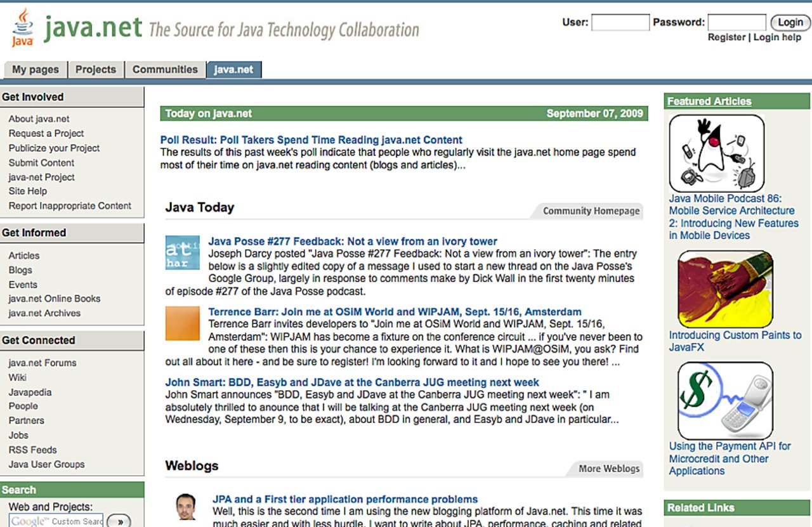Open the Custom Paints paintbrush thumbnail
The width and height of the screenshot is (812, 527).
pos(726,289)
